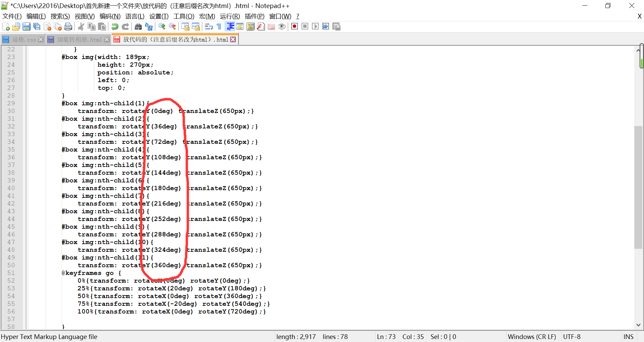Toggle show all characters pilcrow icon
The height and width of the screenshot is (342, 644).
tap(219, 26)
